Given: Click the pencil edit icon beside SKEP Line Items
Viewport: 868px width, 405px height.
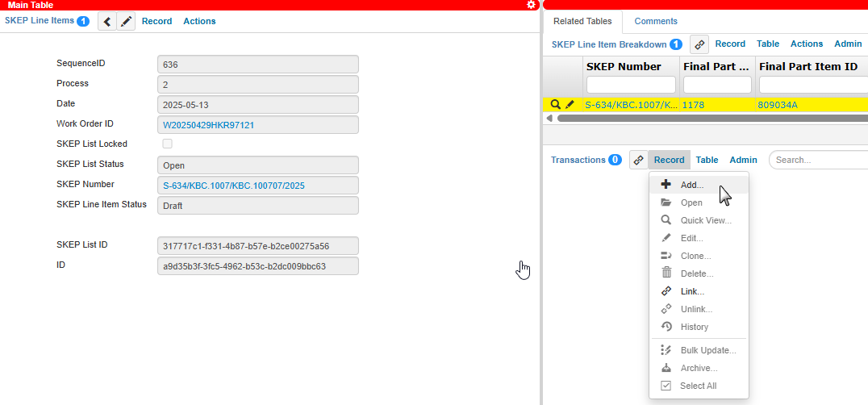Looking at the screenshot, I should (x=126, y=22).
